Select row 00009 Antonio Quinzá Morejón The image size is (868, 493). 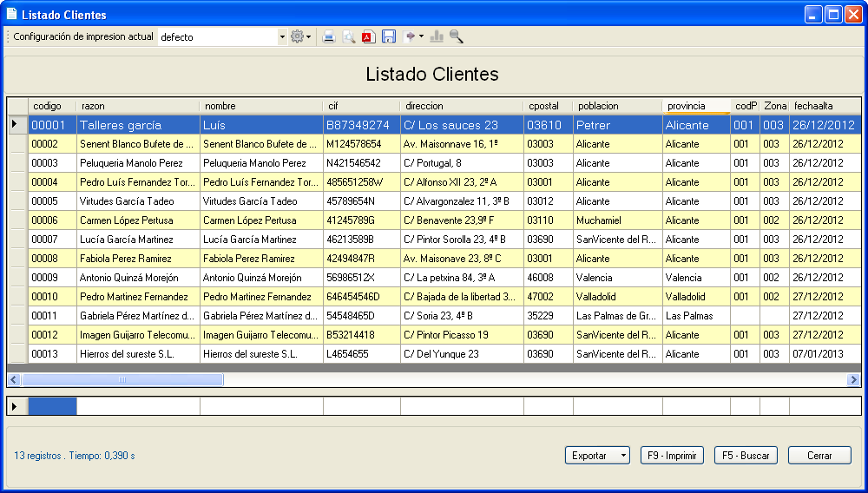[129, 278]
